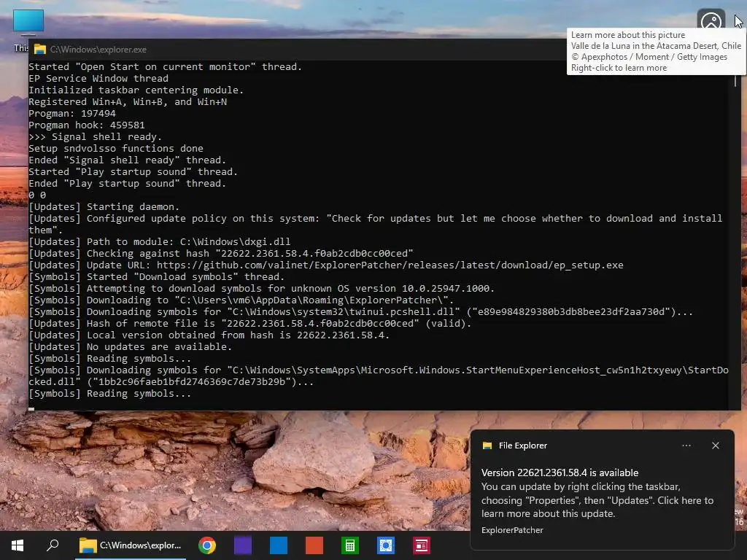The image size is (747, 560).
Task: Open the purple tile app on taskbar
Action: (x=243, y=545)
